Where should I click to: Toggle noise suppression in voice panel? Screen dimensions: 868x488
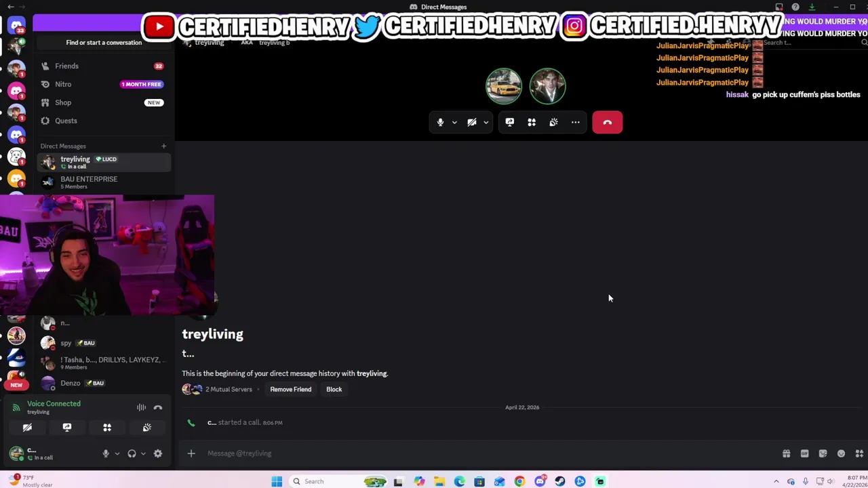pos(141,407)
